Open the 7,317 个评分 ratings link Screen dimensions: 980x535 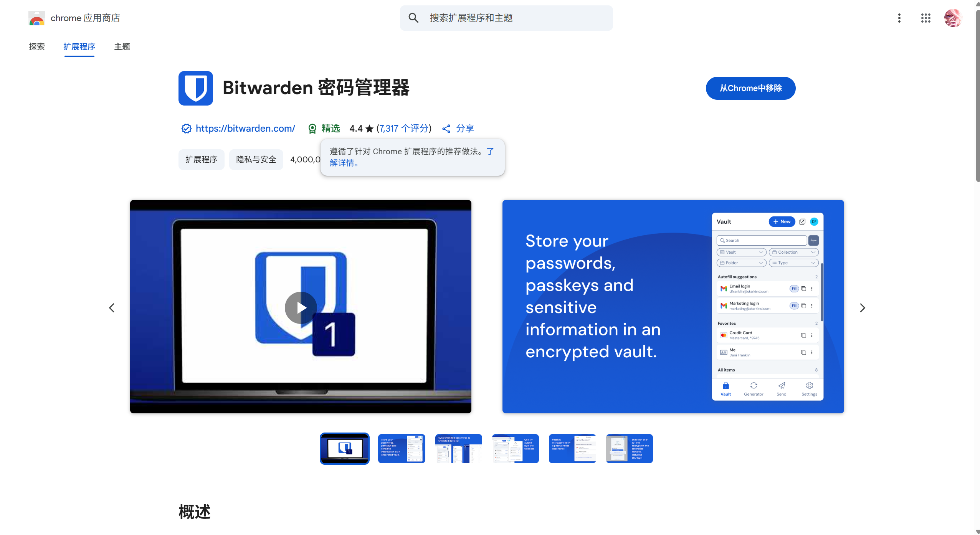(x=404, y=129)
